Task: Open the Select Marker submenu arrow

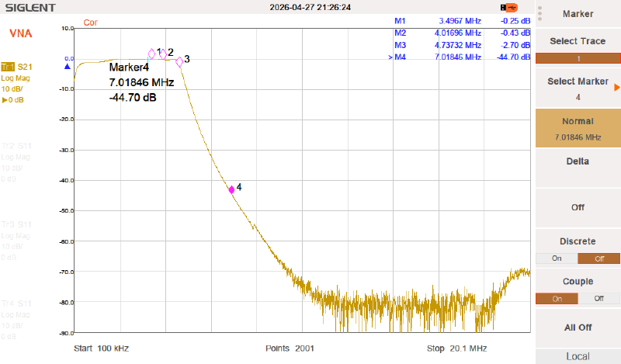Action: pos(616,87)
